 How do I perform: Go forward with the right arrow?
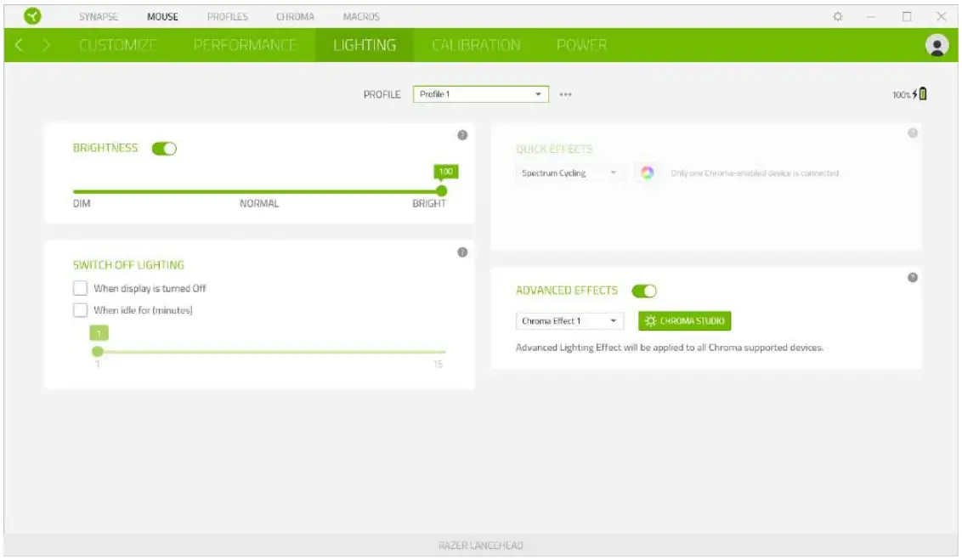[47, 45]
